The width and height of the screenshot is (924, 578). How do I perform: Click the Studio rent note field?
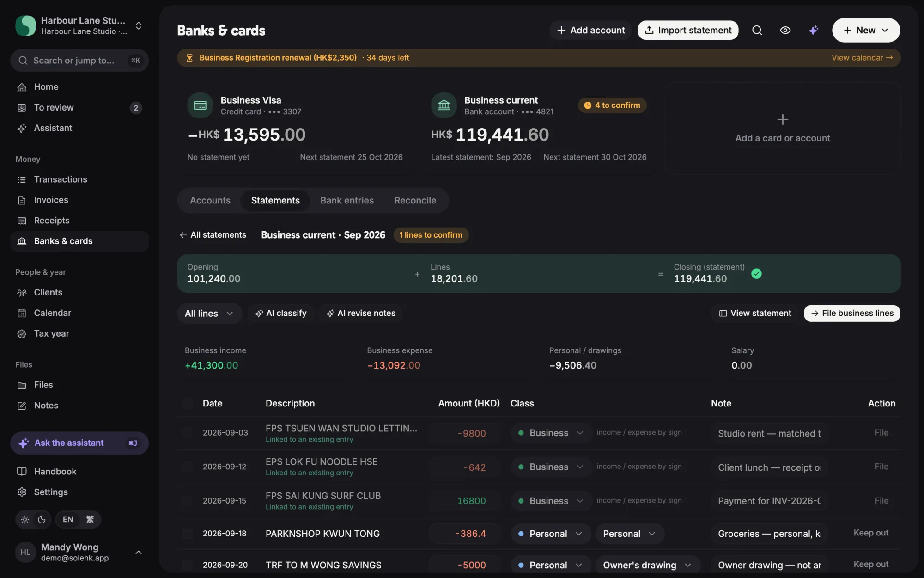pos(769,433)
